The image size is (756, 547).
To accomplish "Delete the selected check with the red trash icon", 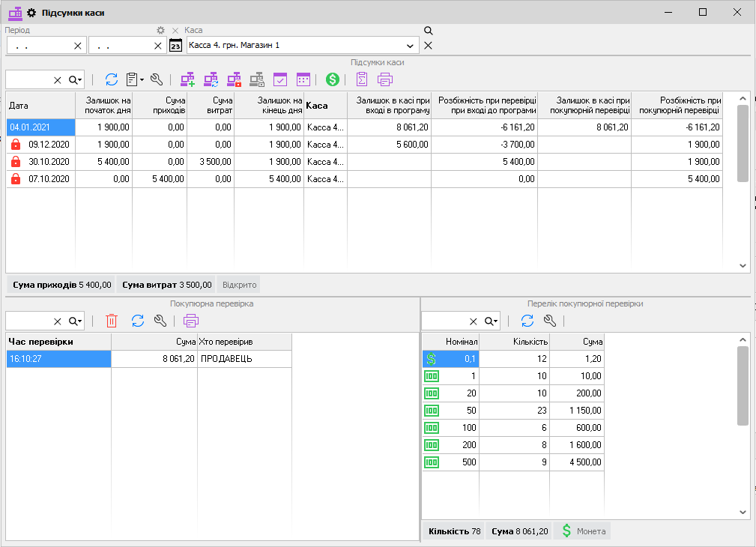I will [x=112, y=321].
